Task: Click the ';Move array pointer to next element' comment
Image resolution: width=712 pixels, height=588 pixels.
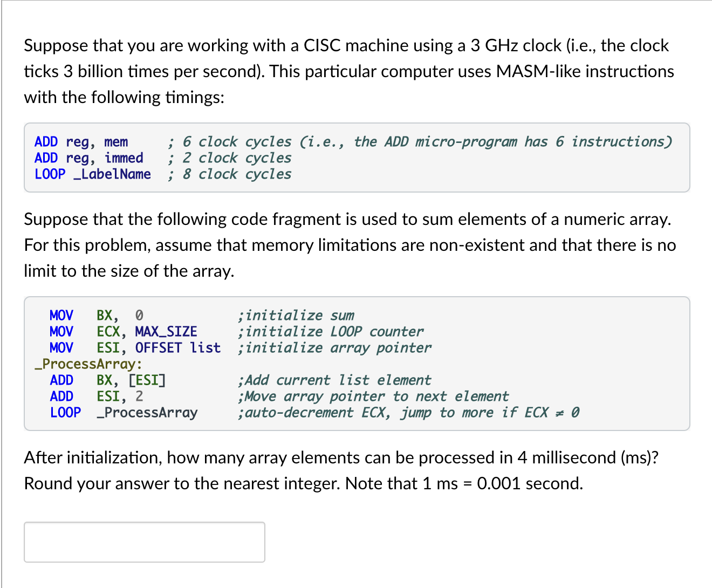Action: coord(373,396)
